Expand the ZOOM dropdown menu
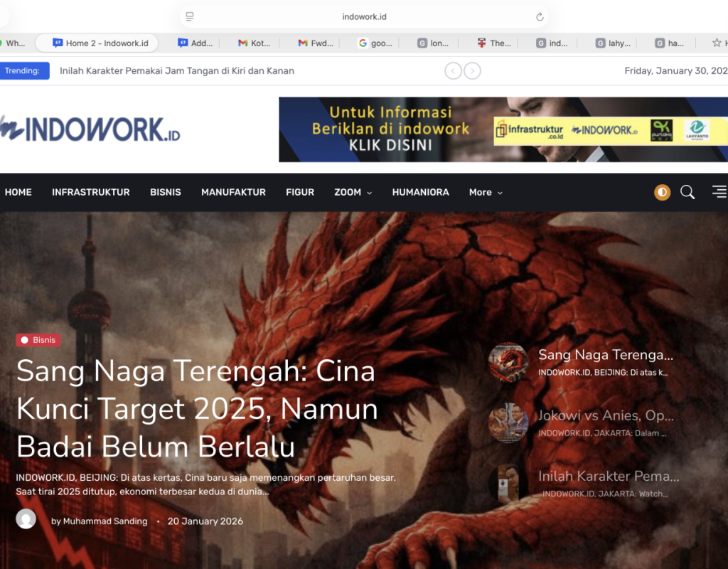Screen dimensions: 728x569 [353, 192]
